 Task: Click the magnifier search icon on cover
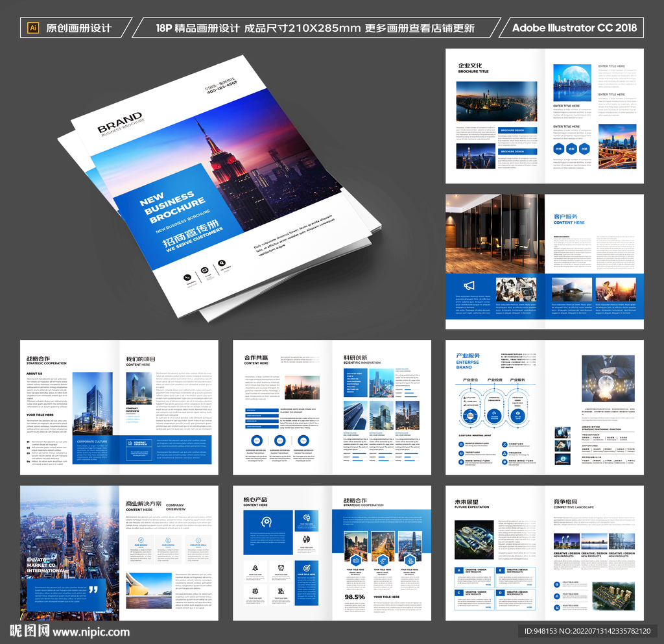point(222,263)
